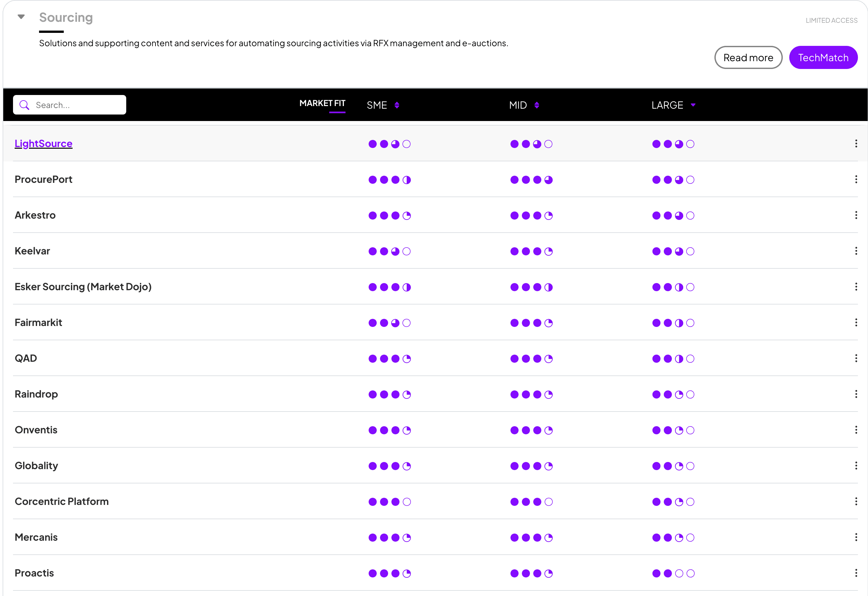Open the LightSource vendor link
This screenshot has height=596, width=868.
click(x=43, y=143)
